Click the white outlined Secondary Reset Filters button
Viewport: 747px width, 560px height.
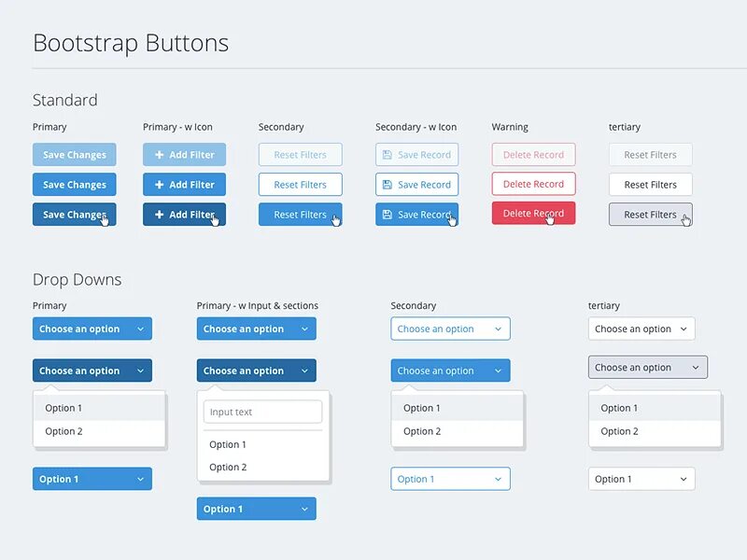(x=300, y=184)
